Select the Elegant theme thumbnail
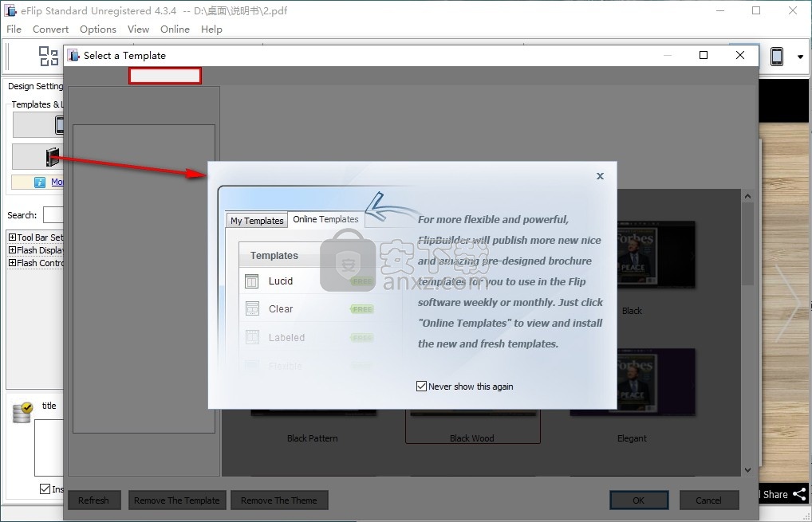This screenshot has height=522, width=812. click(656, 383)
